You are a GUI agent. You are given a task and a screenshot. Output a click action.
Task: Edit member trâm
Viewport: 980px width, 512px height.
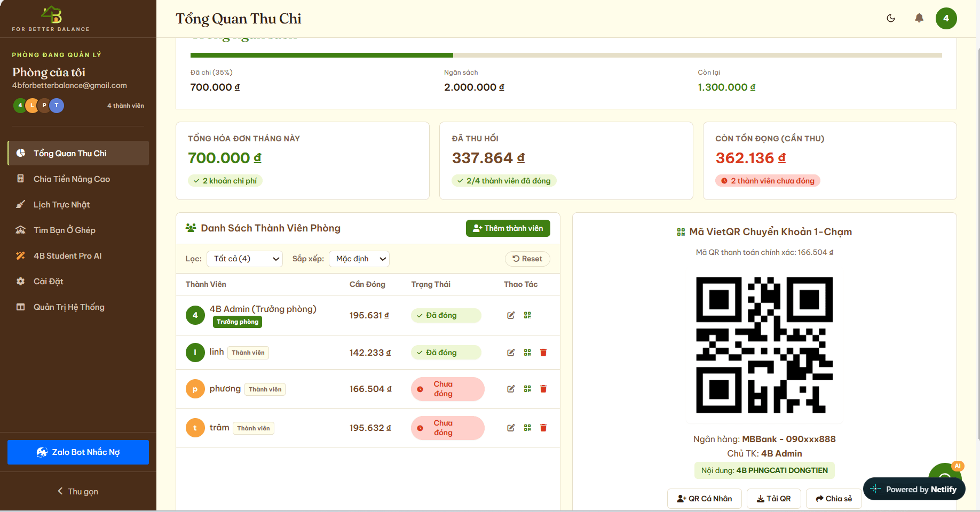click(x=511, y=428)
